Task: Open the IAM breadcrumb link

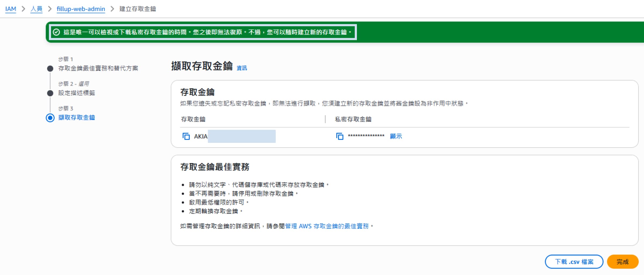Action: [x=10, y=9]
